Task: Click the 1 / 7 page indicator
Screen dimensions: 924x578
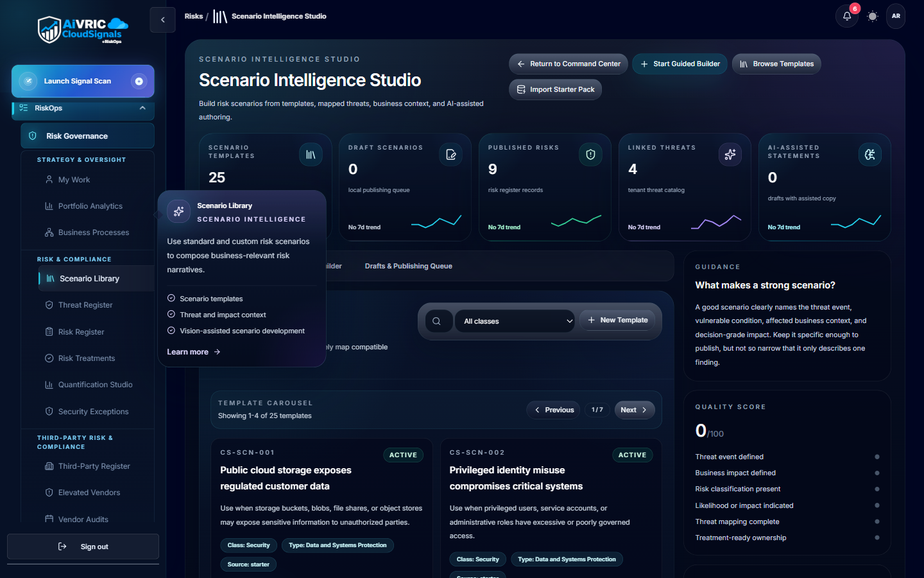Action: pyautogui.click(x=597, y=410)
